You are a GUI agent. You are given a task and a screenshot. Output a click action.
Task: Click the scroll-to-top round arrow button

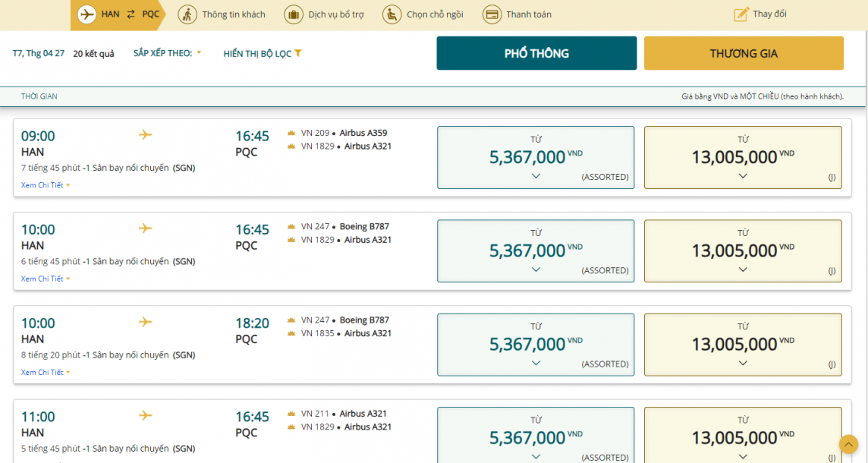coord(848,444)
